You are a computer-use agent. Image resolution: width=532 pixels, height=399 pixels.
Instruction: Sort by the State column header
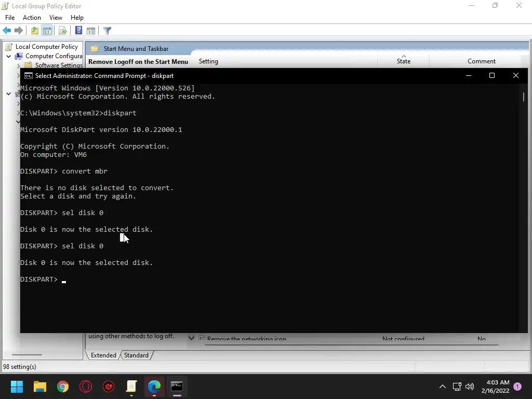tap(403, 61)
